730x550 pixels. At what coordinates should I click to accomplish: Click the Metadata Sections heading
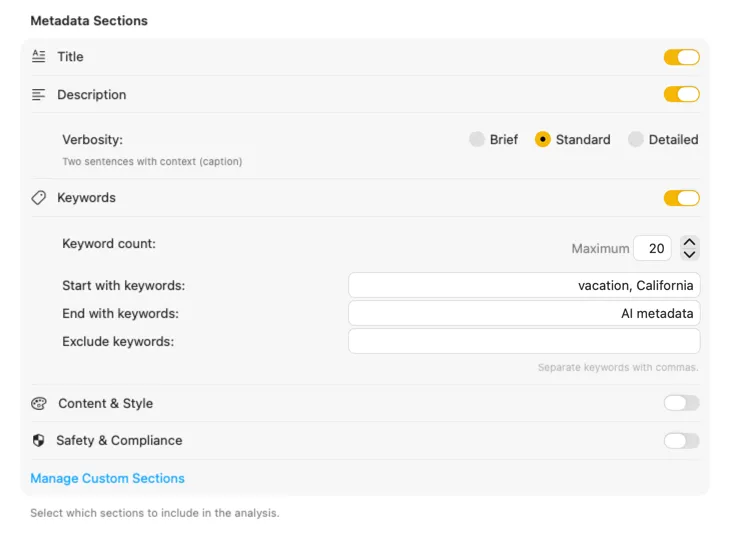89,20
